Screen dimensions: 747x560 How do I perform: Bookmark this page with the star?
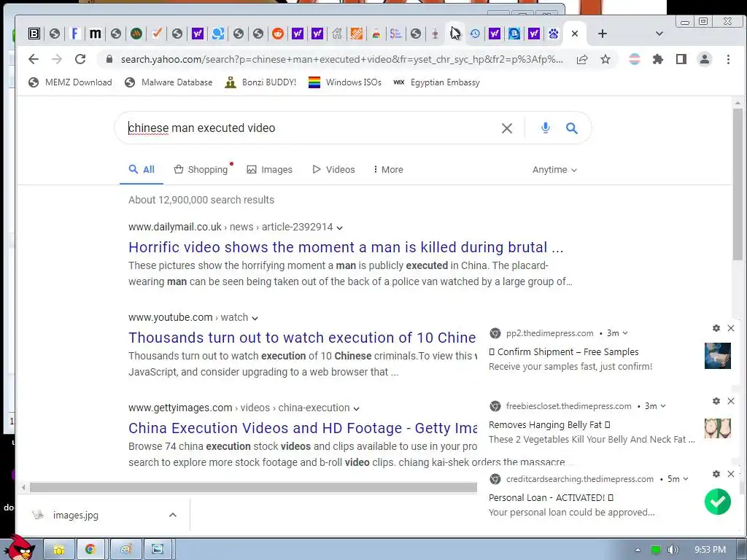pyautogui.click(x=605, y=59)
